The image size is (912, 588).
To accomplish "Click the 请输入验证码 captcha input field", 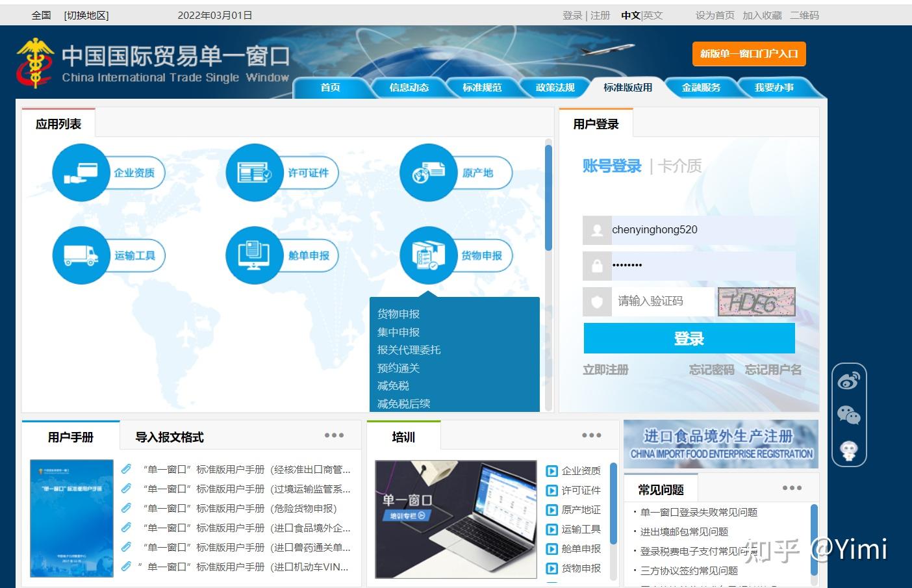I will [663, 301].
